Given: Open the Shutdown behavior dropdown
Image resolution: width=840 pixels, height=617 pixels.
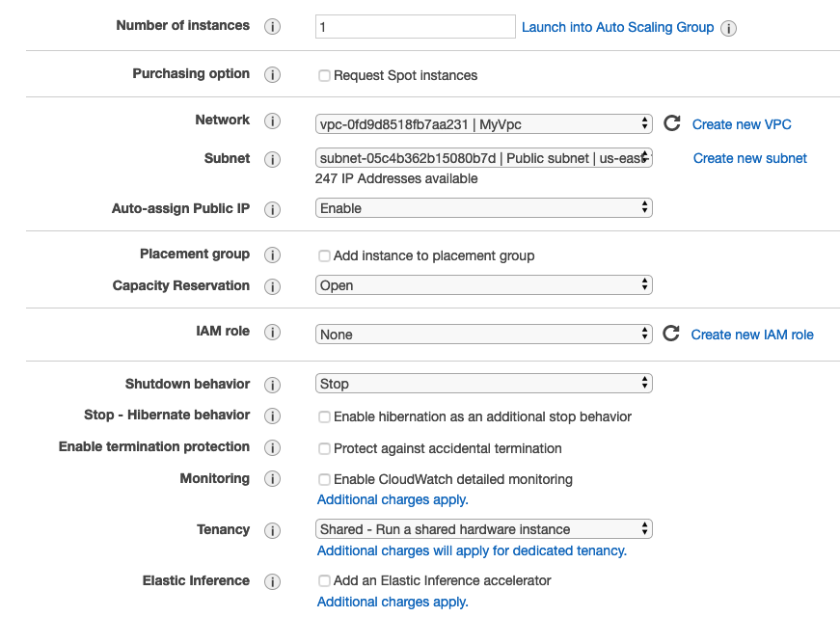Looking at the screenshot, I should pos(483,384).
